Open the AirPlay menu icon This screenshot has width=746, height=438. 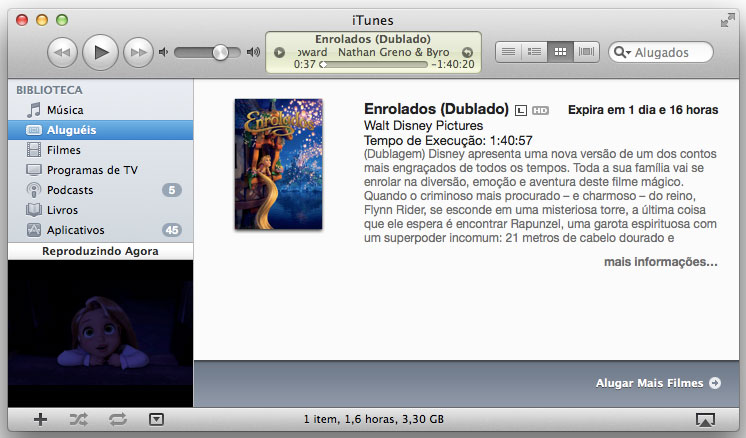pos(705,419)
